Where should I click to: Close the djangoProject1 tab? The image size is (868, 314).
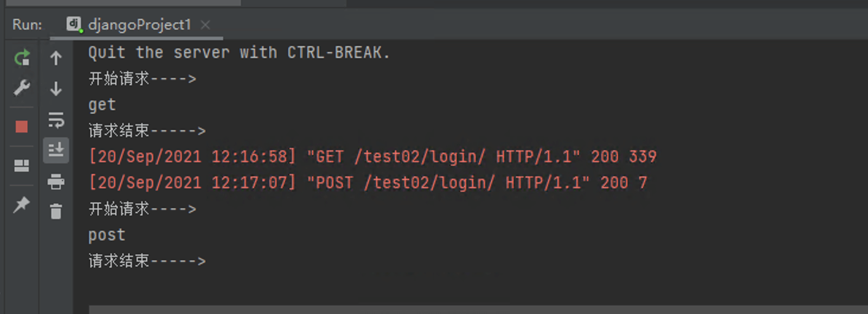tap(205, 25)
